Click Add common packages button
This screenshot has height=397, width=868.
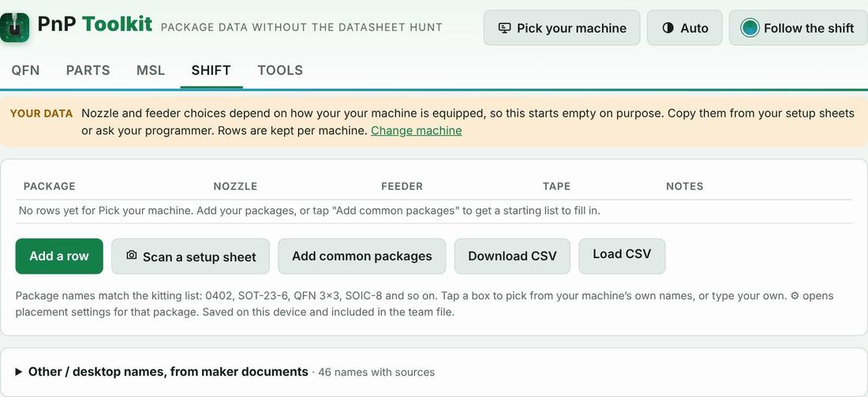coord(362,256)
